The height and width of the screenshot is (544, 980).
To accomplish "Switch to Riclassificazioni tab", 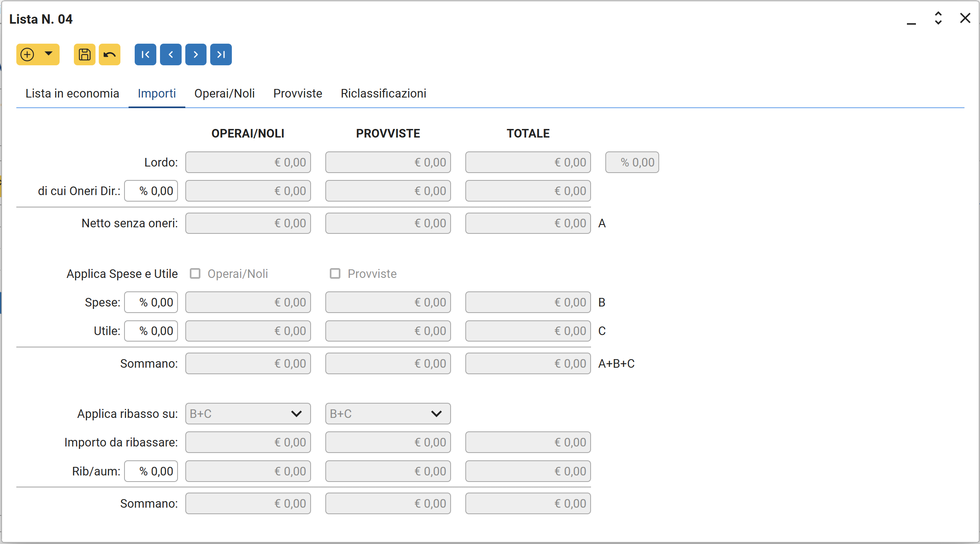I will point(383,93).
